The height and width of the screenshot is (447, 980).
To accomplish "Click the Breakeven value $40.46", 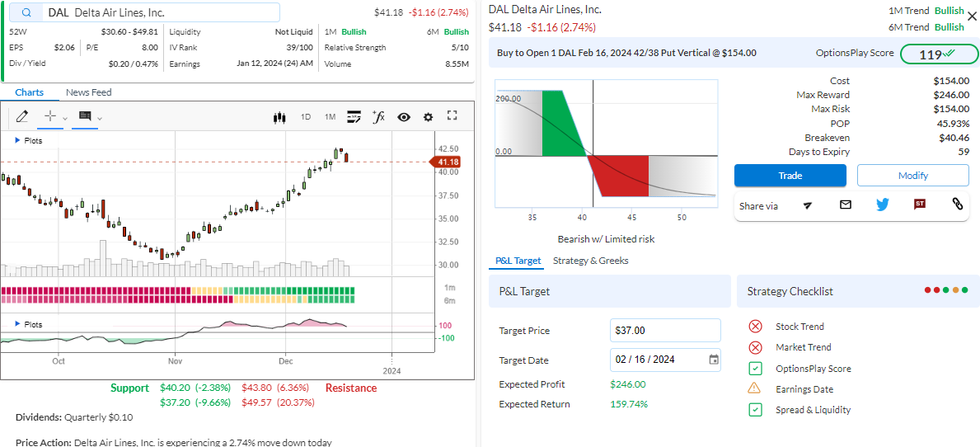I will click(954, 138).
